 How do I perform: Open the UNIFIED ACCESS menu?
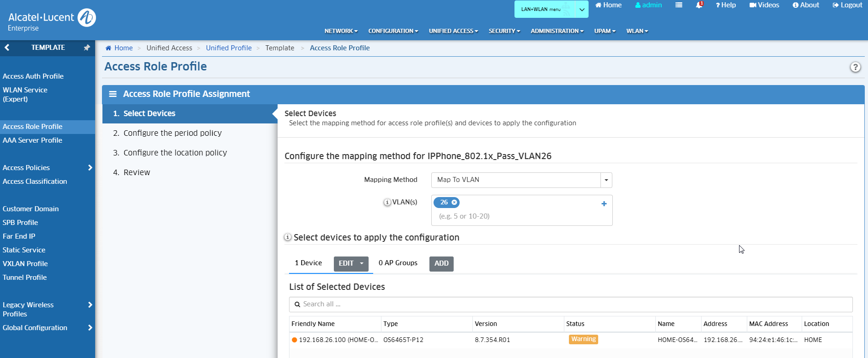pyautogui.click(x=453, y=31)
